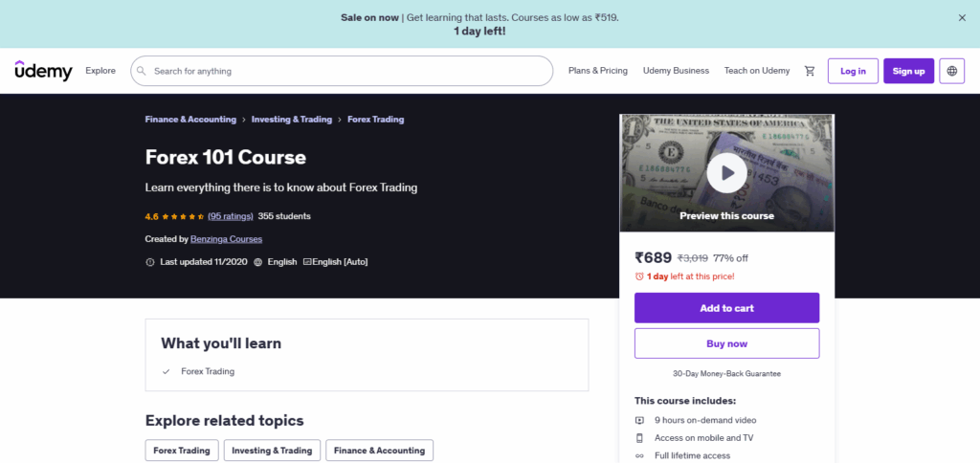
Task: Open Forex Trading breadcrumb
Action: pos(375,120)
